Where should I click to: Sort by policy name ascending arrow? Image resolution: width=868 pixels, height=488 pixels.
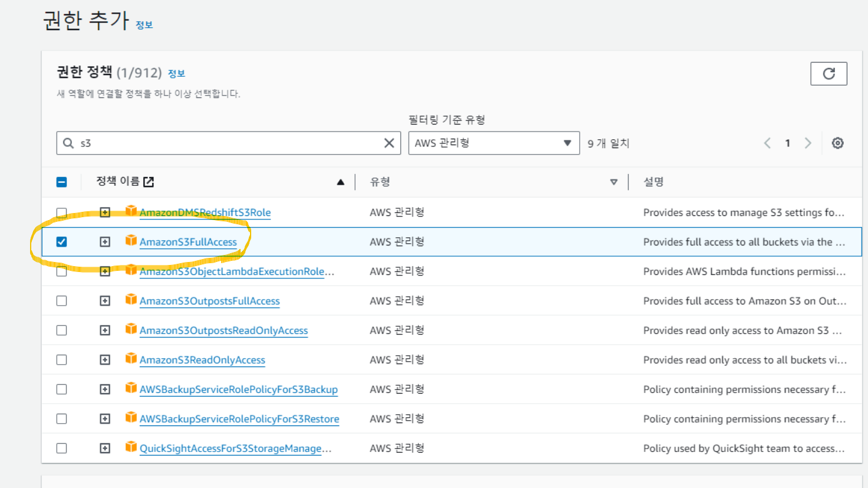click(340, 182)
